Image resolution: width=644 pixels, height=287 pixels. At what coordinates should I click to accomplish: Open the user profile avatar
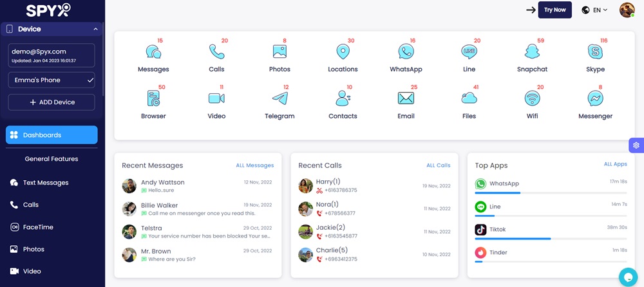(x=627, y=10)
